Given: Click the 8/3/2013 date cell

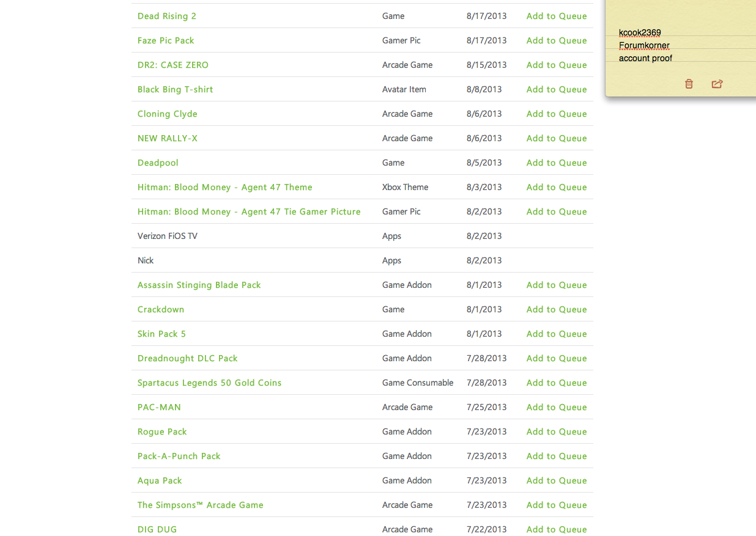Looking at the screenshot, I should (484, 187).
